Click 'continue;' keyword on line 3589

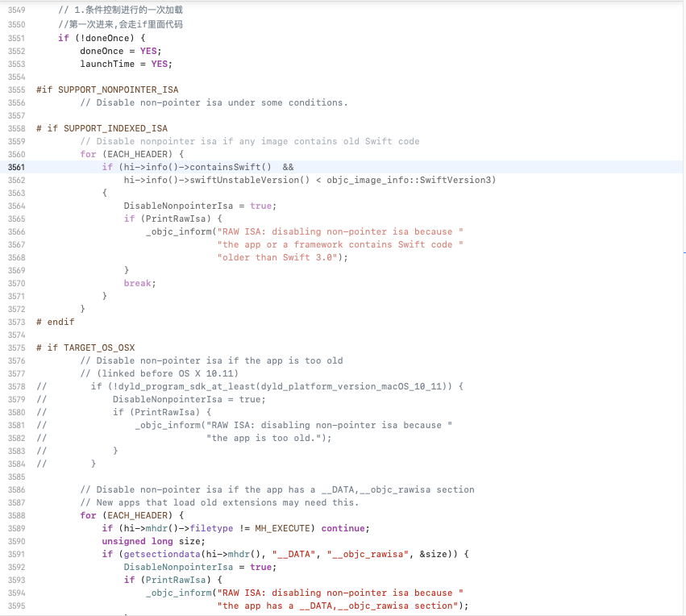pyautogui.click(x=345, y=528)
